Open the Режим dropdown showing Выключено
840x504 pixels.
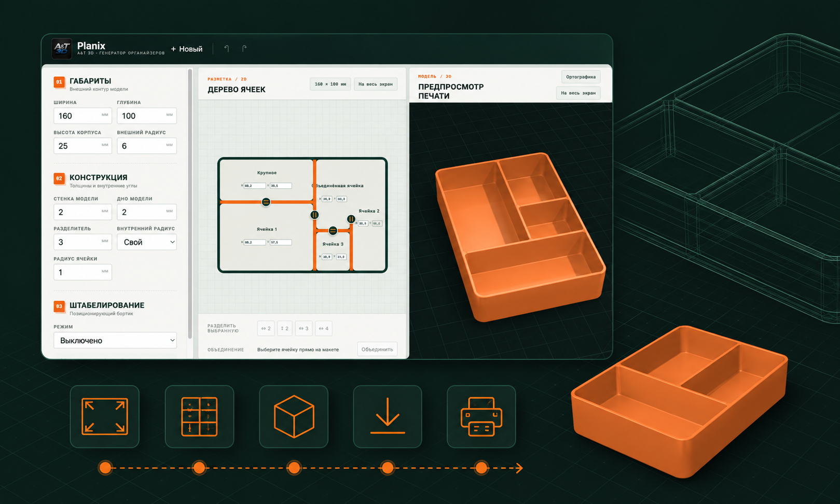coord(115,340)
